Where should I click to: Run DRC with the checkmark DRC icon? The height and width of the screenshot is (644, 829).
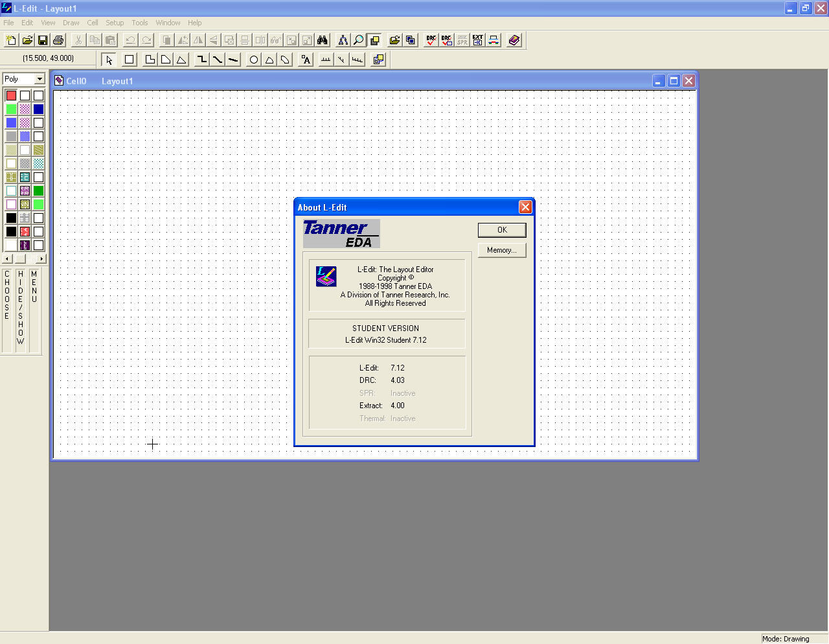tap(431, 40)
